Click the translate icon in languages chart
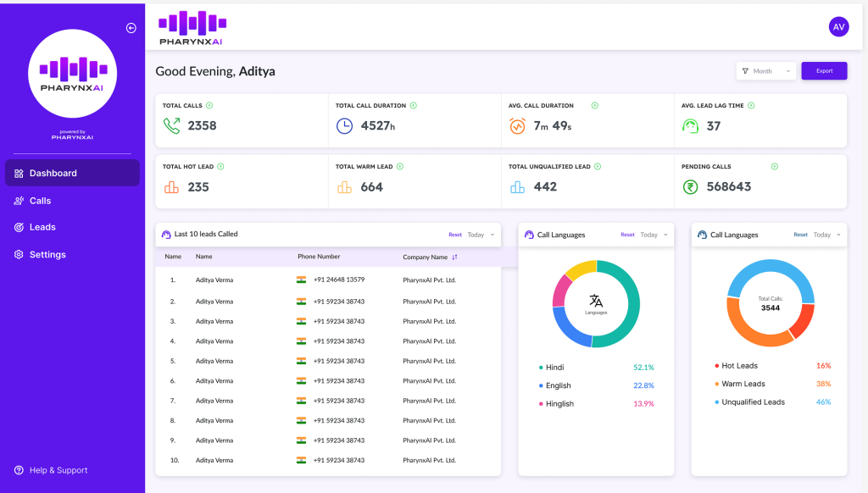The image size is (868, 493). [x=596, y=301]
